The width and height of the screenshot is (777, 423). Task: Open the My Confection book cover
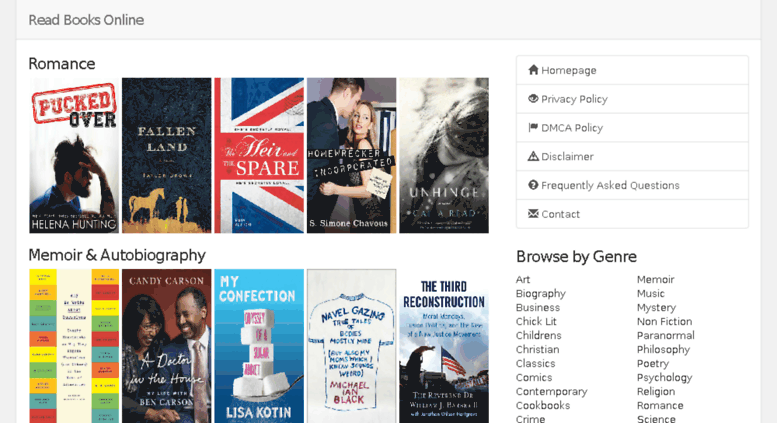pyautogui.click(x=259, y=346)
